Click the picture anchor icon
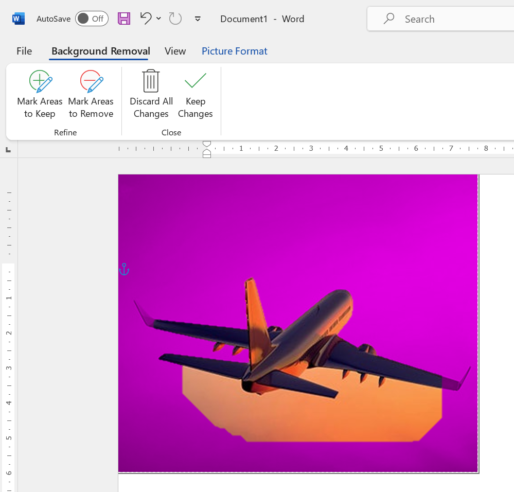This screenshot has width=514, height=492. [x=124, y=269]
